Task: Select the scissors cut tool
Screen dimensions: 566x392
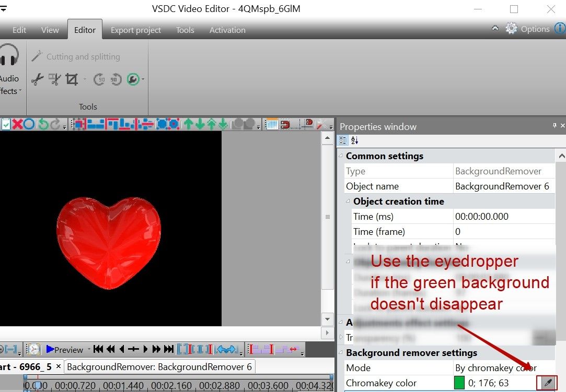Action: tap(37, 79)
